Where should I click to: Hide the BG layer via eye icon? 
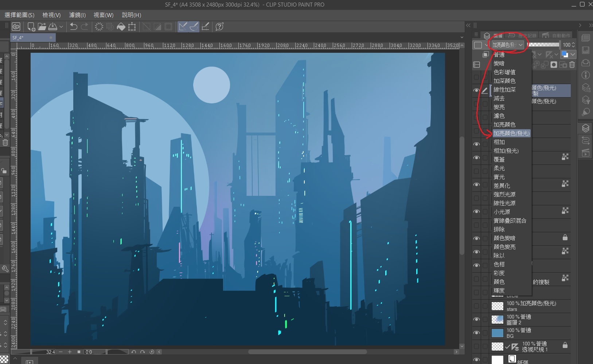pos(476,333)
